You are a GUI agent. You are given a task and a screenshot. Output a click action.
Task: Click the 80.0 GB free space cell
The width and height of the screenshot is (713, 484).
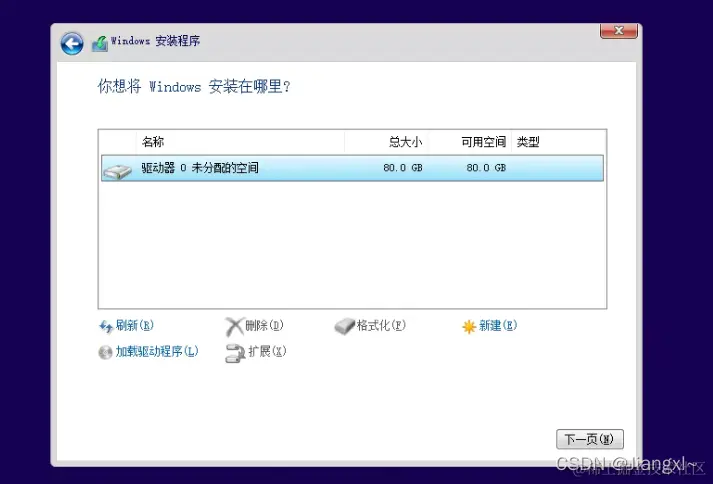(486, 168)
